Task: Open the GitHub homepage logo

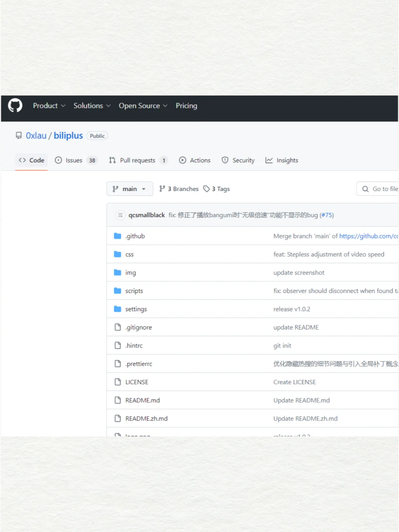Action: point(15,106)
